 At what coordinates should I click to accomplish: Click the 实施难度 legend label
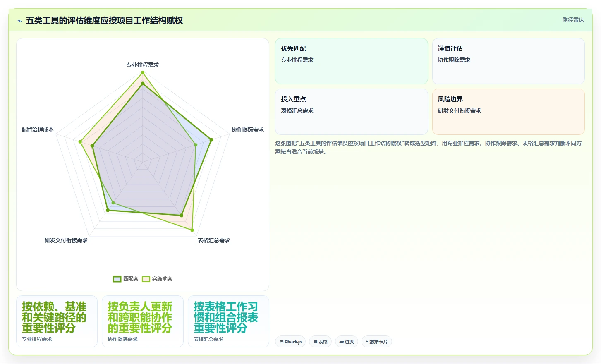(x=162, y=279)
